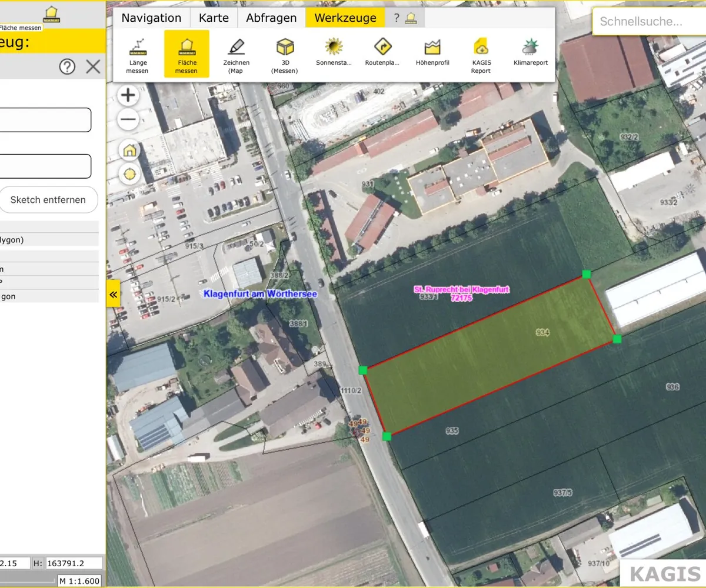Launch the 3D Messen tool

tap(285, 54)
